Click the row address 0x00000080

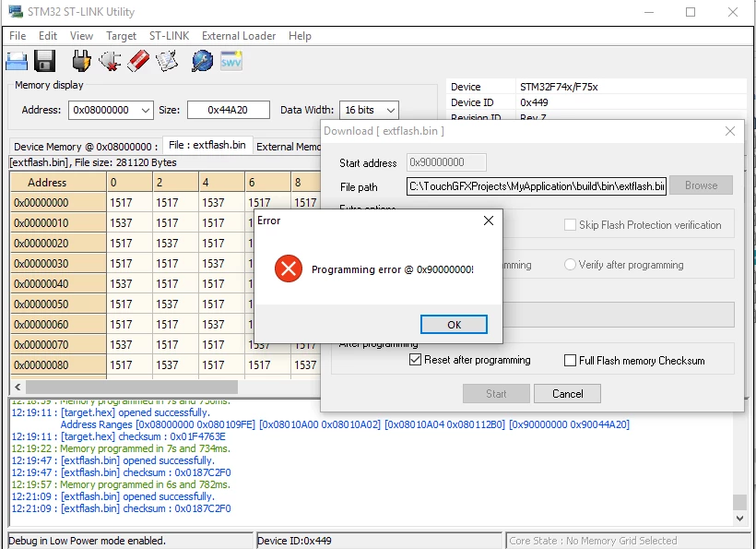[58, 364]
